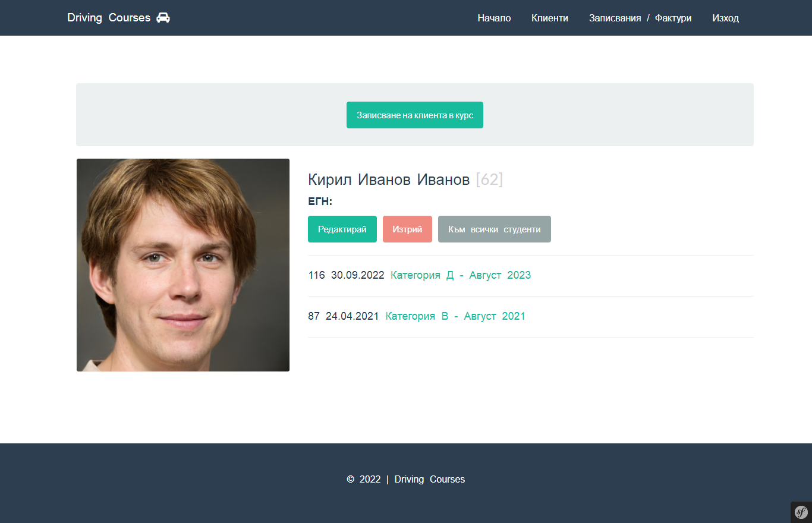Click Записване на клиента в курс
This screenshot has width=812, height=523.
(414, 115)
